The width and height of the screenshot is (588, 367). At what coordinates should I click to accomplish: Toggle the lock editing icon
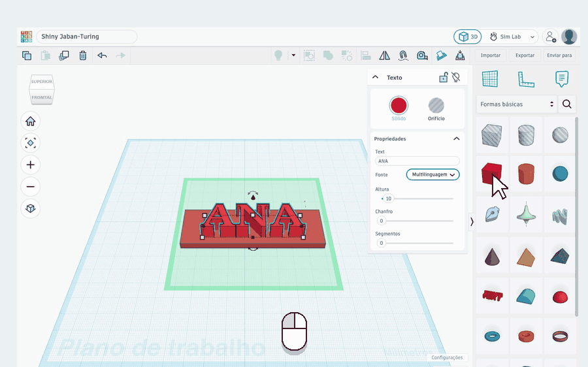(x=443, y=77)
